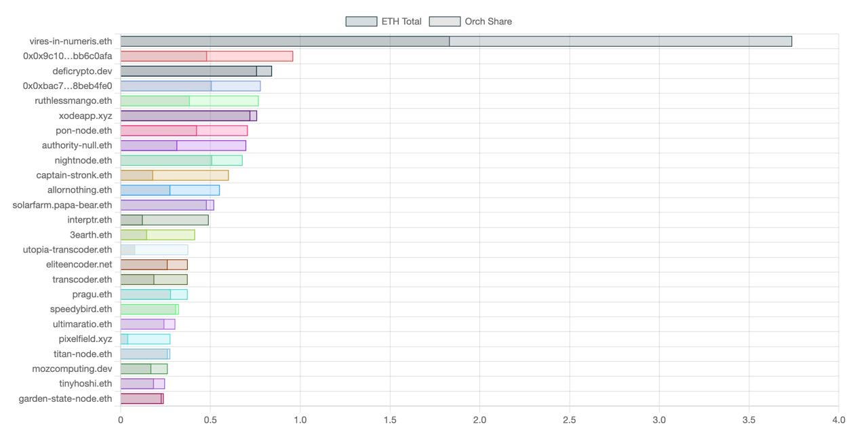Click the garden-state-node.eth axis label
The image size is (868, 431).
point(65,398)
